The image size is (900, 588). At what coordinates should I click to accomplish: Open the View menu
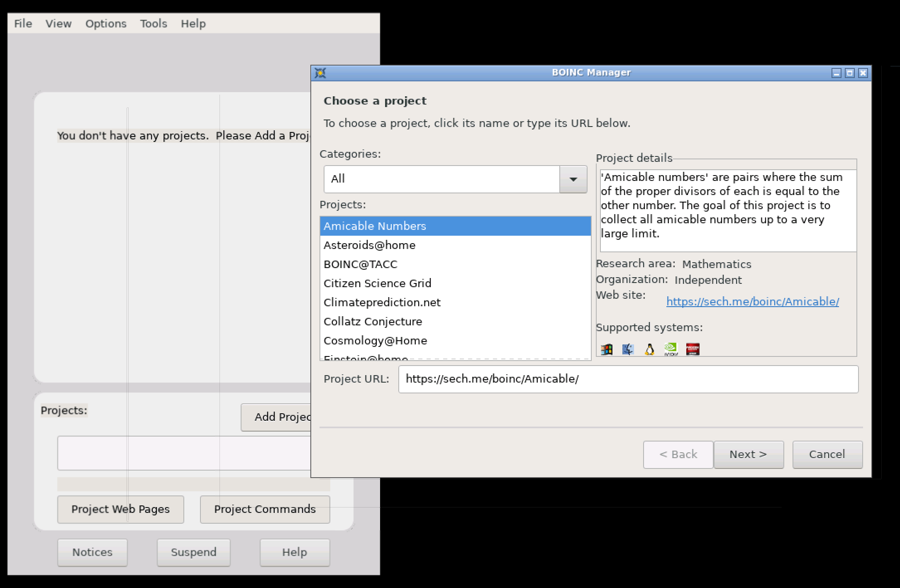(59, 24)
